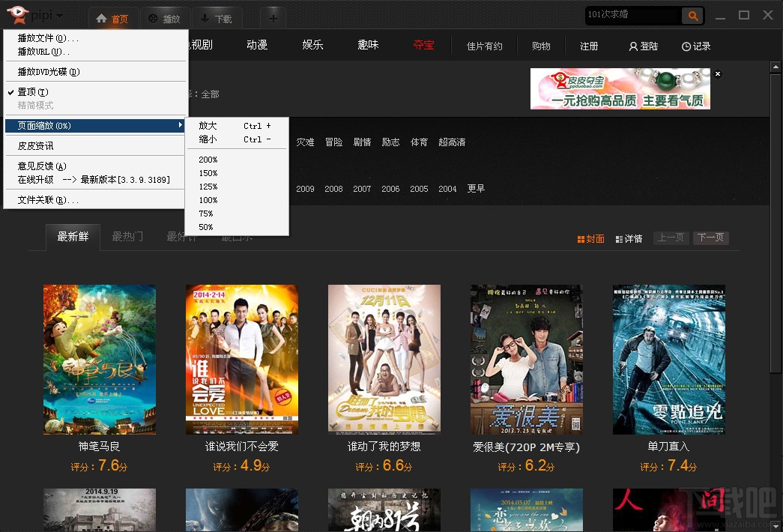
Task: Filter movies by year 2009
Action: point(305,189)
